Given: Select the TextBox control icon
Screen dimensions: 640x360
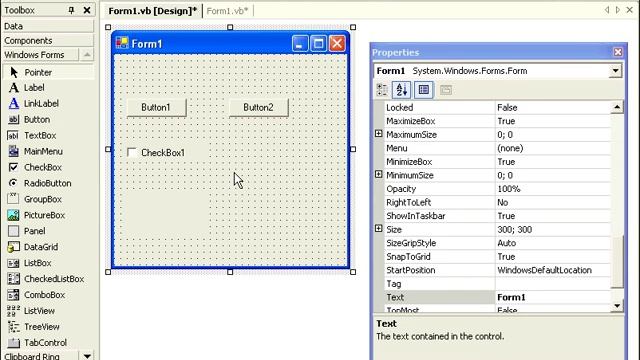Looking at the screenshot, I should (13, 136).
